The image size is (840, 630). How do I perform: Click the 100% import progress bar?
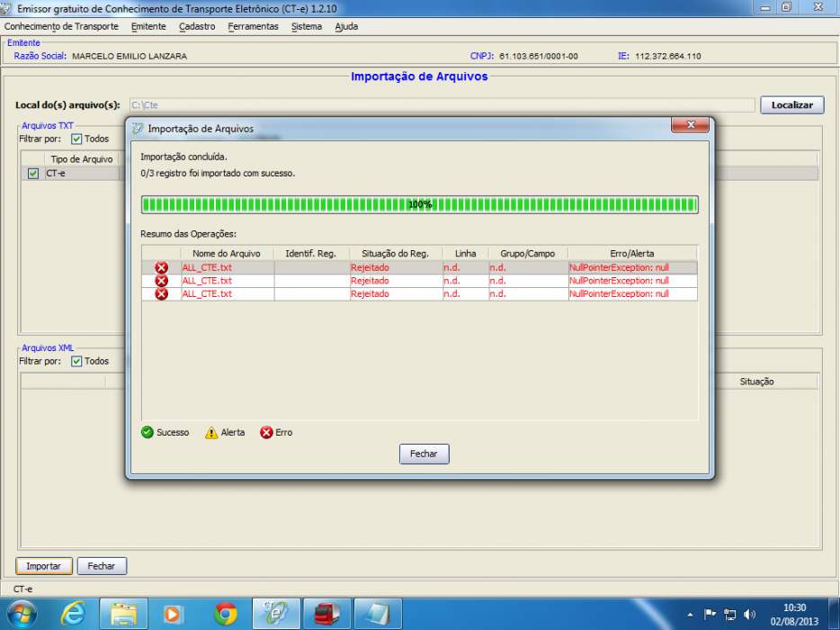pyautogui.click(x=419, y=204)
